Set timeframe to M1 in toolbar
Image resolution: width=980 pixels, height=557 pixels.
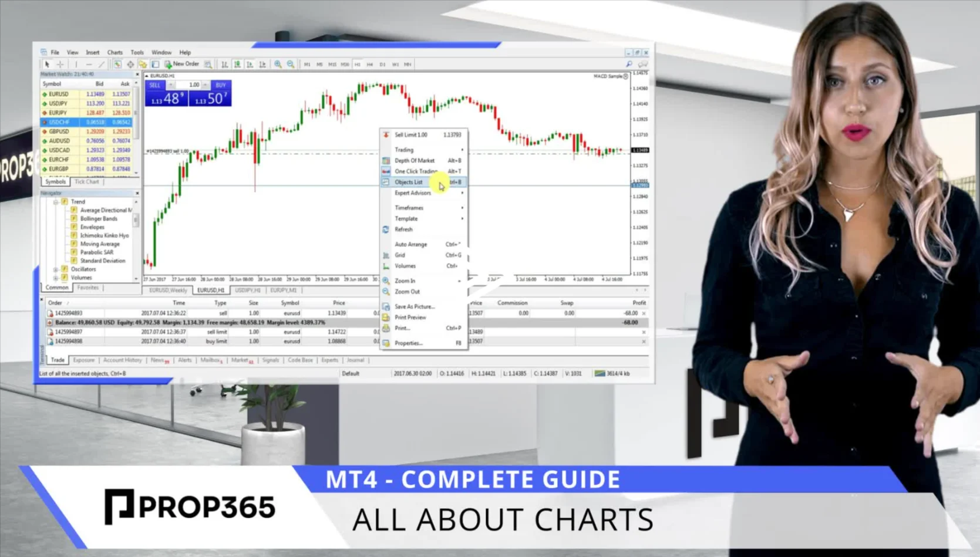(x=307, y=65)
